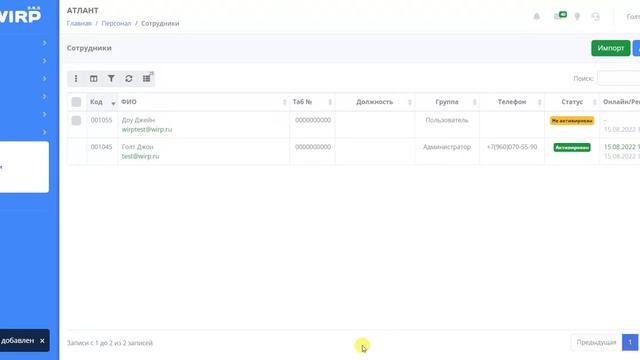Click group cell Администратор
Screen dimensions: 640x360
pyautogui.click(x=447, y=147)
